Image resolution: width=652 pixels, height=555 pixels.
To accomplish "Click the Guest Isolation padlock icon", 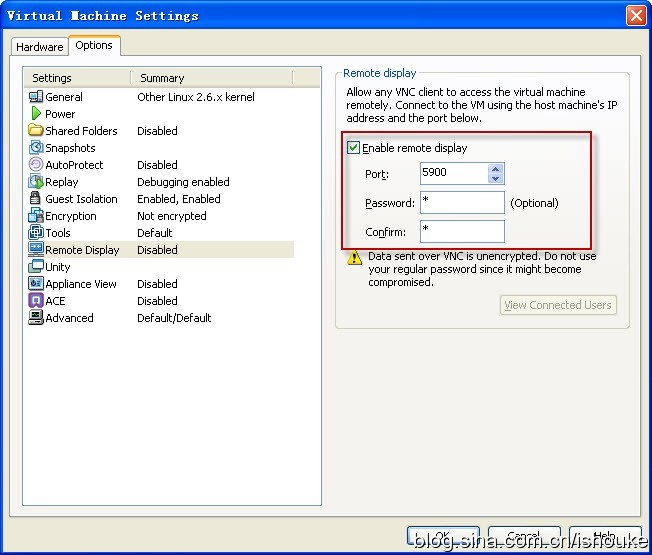I will pos(35,198).
